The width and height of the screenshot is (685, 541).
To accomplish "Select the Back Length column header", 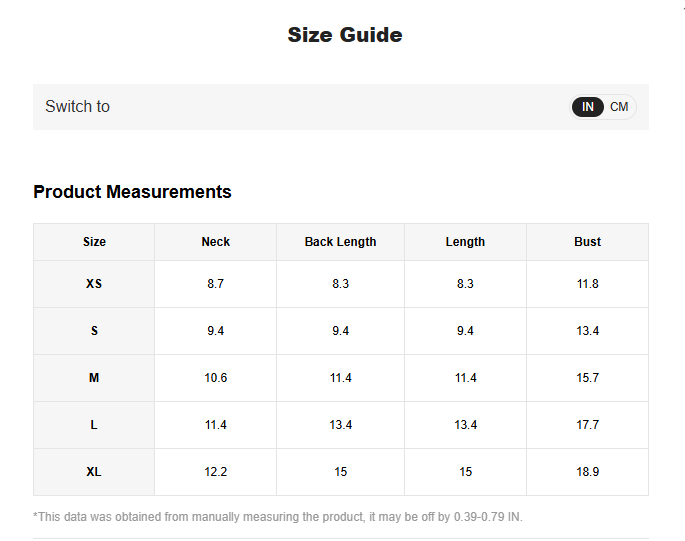I will coord(340,242).
